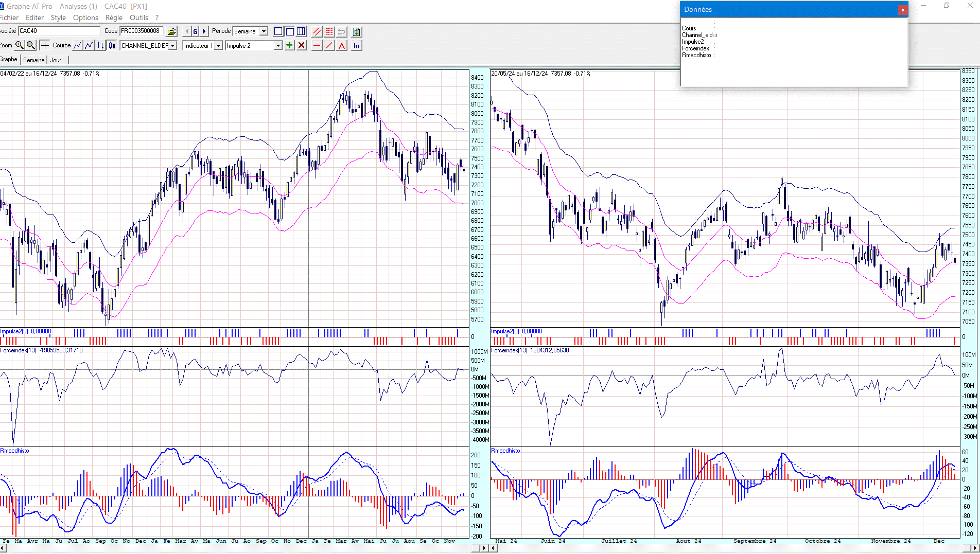Image resolution: width=980 pixels, height=554 pixels.
Task: Switch to bar chart curve style
Action: point(100,45)
